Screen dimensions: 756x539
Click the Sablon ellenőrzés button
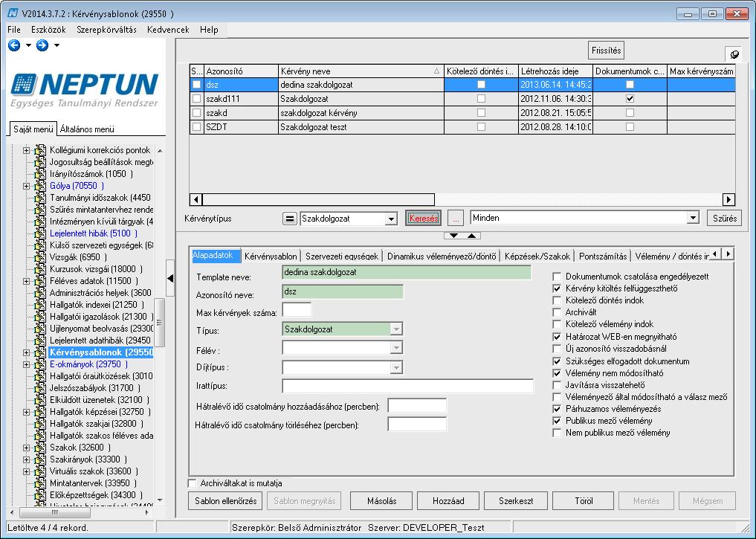pyautogui.click(x=226, y=501)
